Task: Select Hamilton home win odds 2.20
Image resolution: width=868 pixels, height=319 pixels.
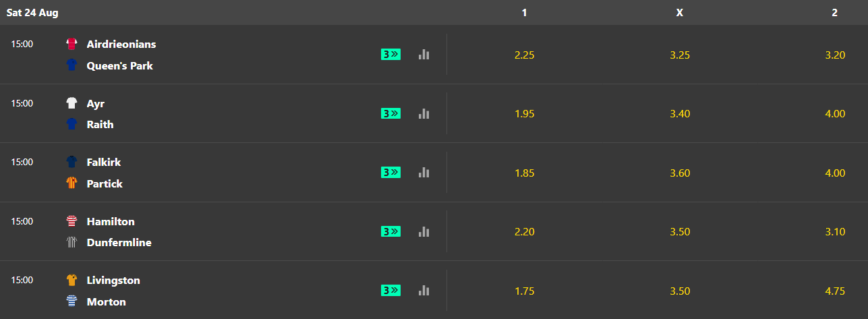Action: (x=524, y=231)
